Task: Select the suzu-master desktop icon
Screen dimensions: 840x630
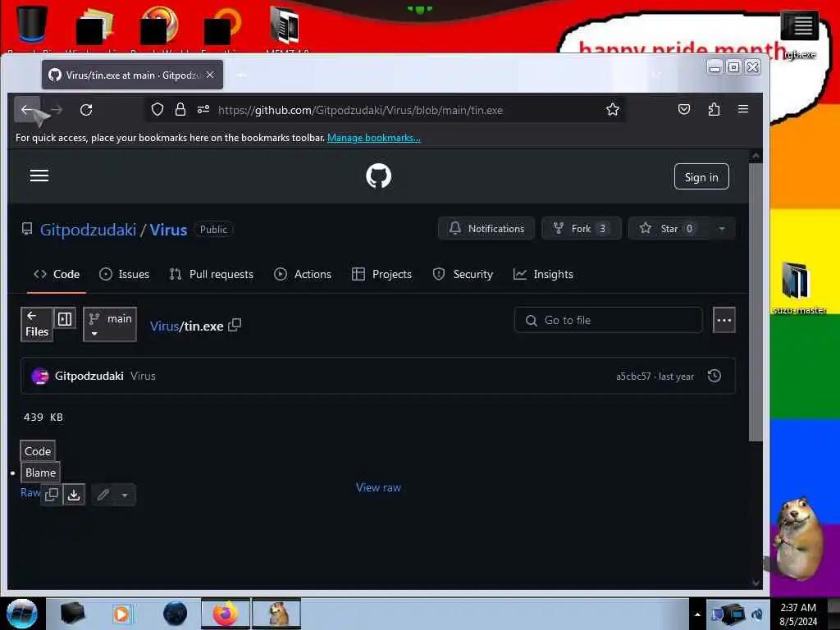Action: click(797, 288)
